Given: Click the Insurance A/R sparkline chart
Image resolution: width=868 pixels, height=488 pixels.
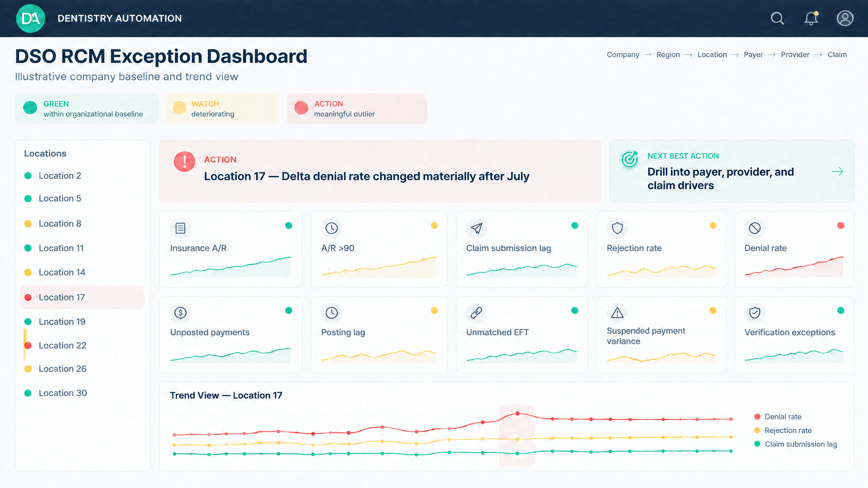Looking at the screenshot, I should click(230, 267).
